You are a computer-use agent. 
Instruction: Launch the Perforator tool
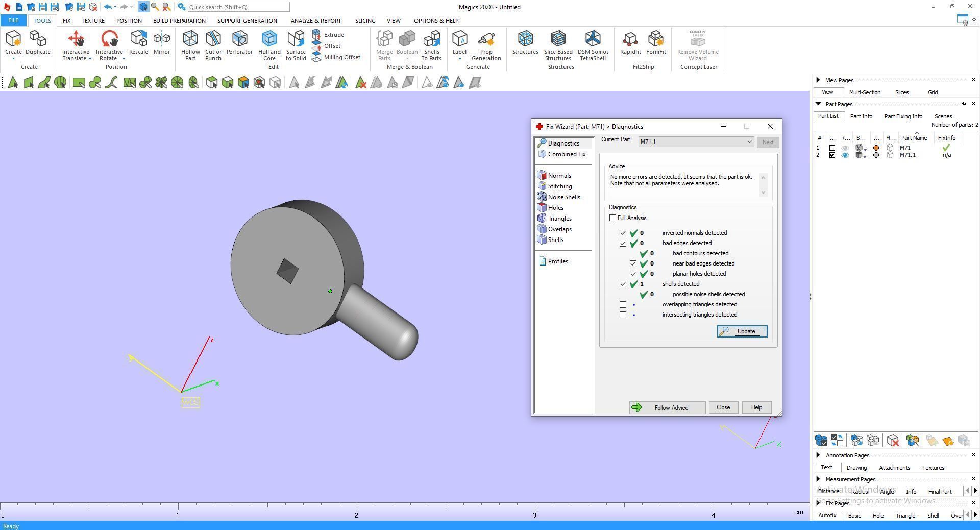[239, 43]
